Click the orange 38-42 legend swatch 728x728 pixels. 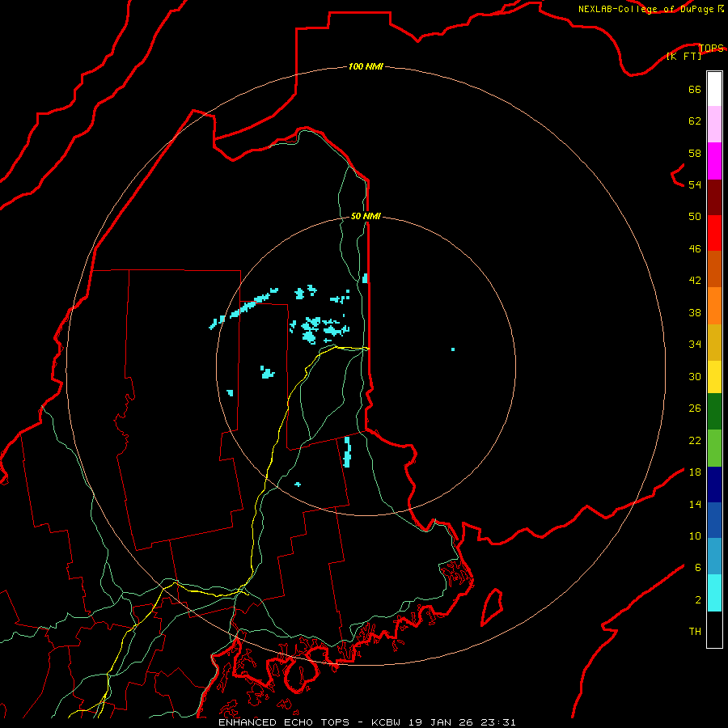point(714,306)
